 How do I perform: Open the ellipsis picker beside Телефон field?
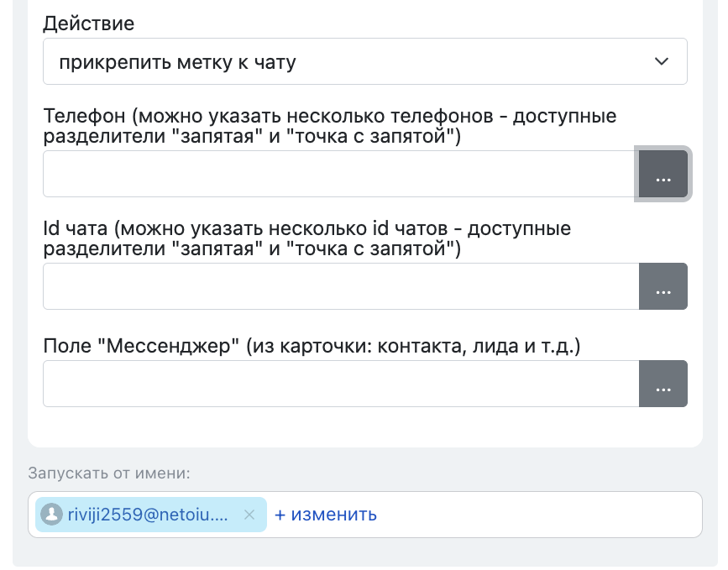pos(663,175)
